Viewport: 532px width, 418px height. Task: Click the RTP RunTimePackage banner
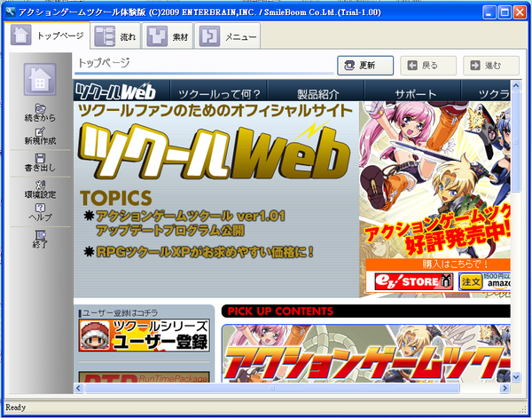(145, 377)
